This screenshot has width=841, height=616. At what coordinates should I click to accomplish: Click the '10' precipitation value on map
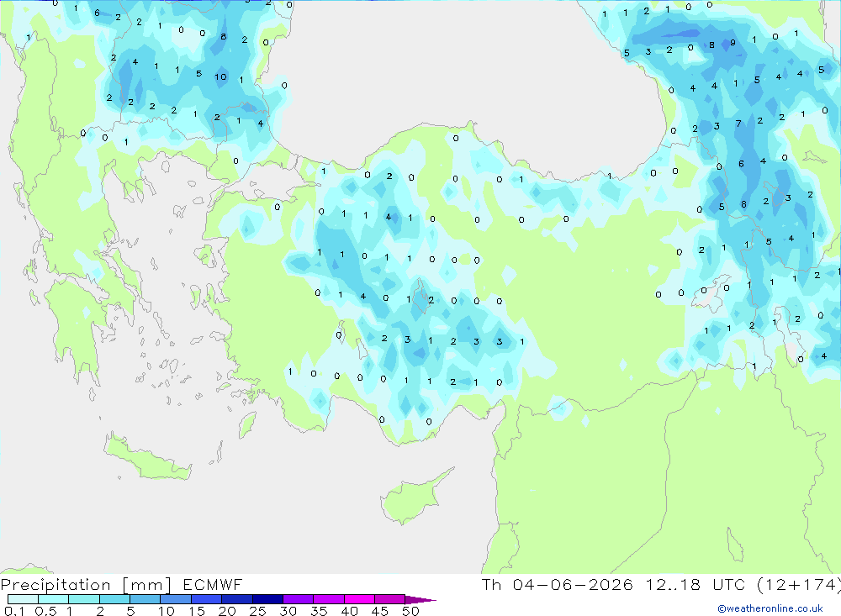pyautogui.click(x=220, y=77)
